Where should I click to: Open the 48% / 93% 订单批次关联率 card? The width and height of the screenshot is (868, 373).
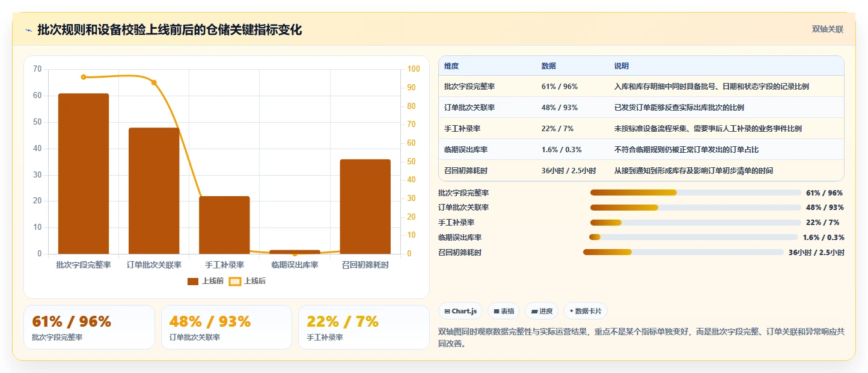pyautogui.click(x=227, y=327)
